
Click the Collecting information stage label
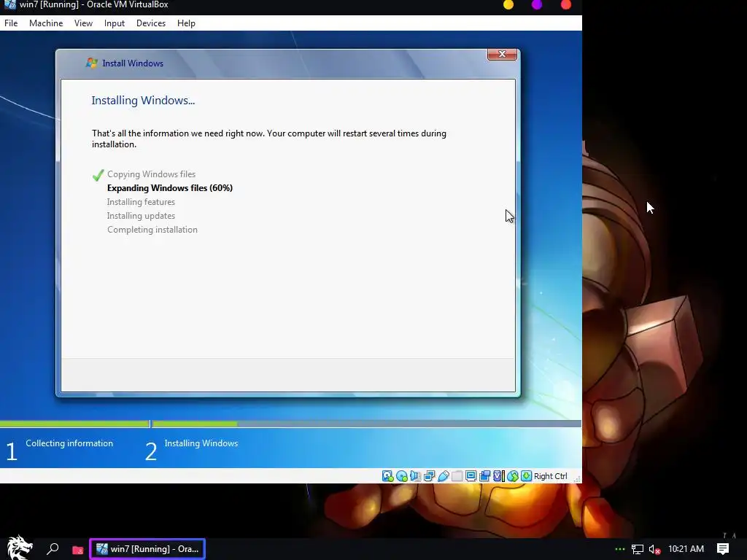69,443
